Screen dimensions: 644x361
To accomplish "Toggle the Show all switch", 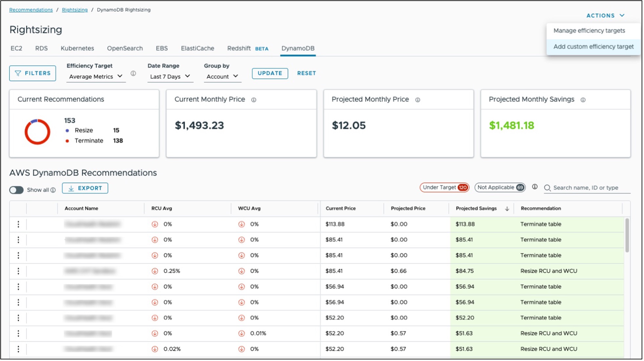I will pyautogui.click(x=16, y=190).
